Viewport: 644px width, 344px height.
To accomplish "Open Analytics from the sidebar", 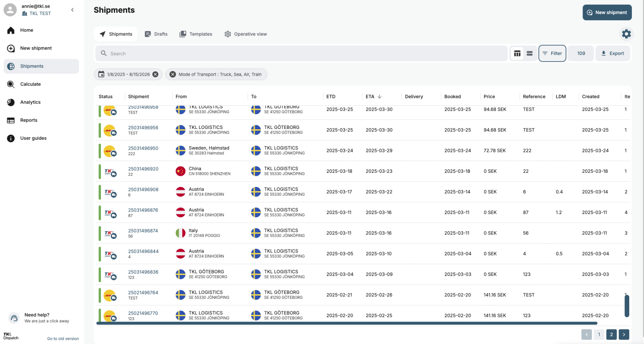I will click(x=30, y=102).
